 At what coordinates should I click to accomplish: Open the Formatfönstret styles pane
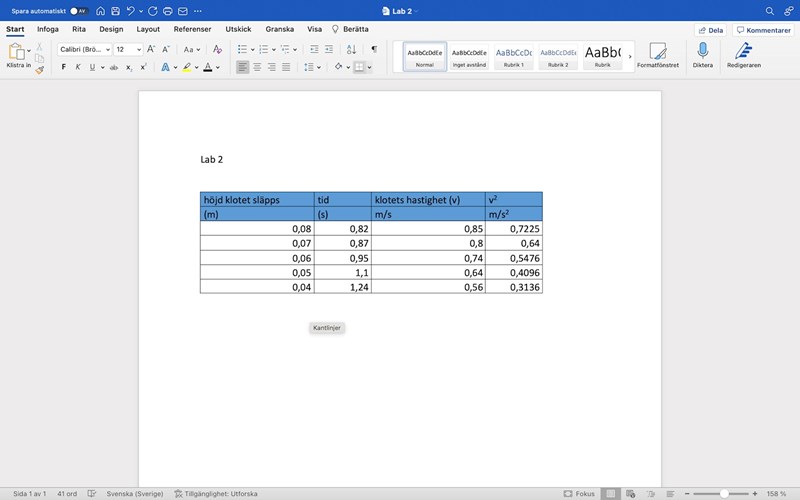pos(657,55)
